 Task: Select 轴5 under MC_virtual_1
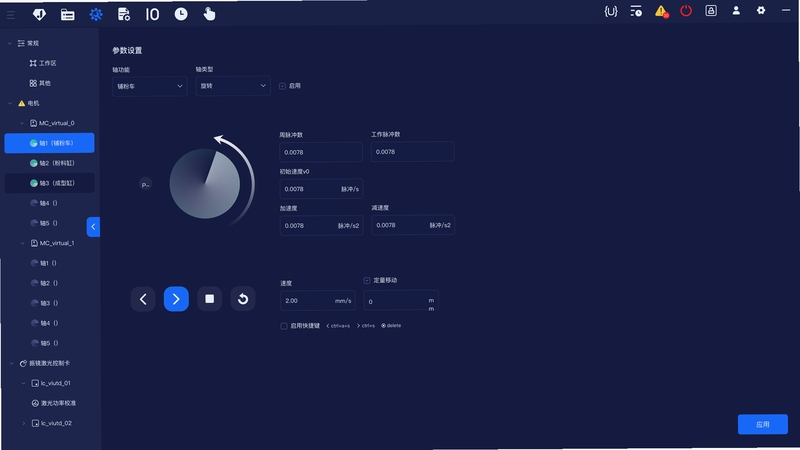tap(44, 343)
